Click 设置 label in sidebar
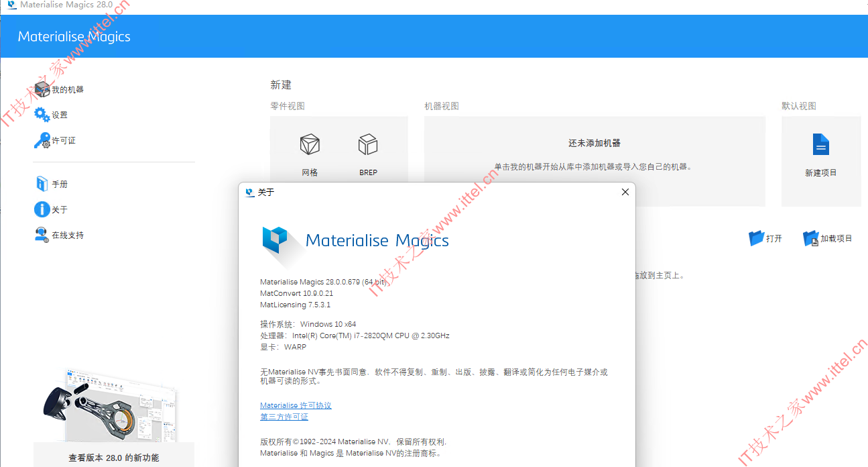The width and height of the screenshot is (868, 467). (x=60, y=115)
